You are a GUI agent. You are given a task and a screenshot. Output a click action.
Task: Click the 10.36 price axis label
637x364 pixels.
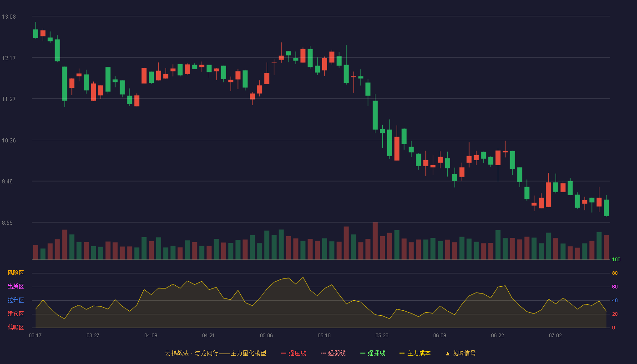click(x=9, y=141)
